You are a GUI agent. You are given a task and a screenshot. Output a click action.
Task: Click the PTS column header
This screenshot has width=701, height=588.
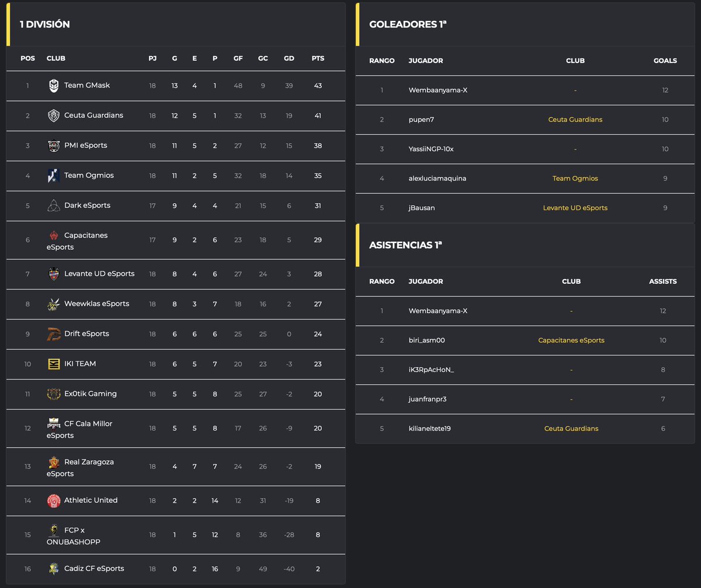pos(318,58)
